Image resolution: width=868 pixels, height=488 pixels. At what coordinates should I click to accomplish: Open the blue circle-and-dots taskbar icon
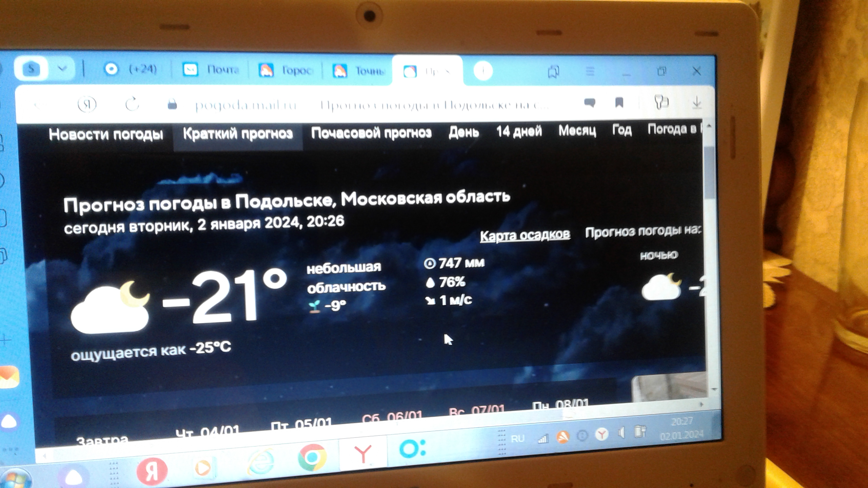(412, 448)
